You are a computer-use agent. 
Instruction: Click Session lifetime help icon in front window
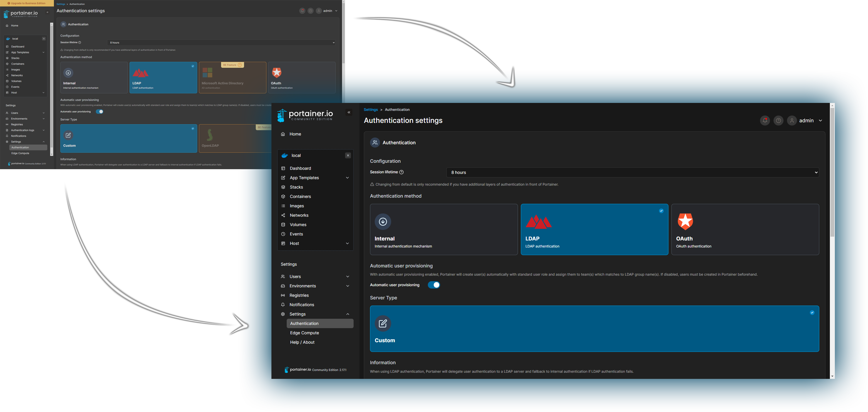point(401,172)
